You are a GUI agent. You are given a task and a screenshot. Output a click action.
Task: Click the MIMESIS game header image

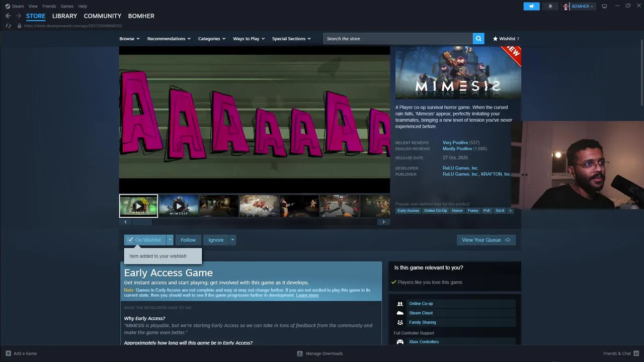pyautogui.click(x=458, y=73)
